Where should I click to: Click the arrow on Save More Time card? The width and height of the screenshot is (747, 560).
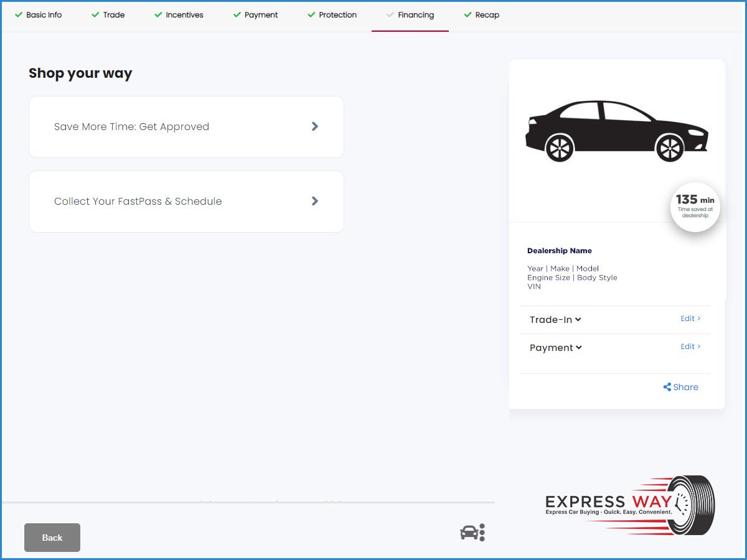click(x=315, y=126)
